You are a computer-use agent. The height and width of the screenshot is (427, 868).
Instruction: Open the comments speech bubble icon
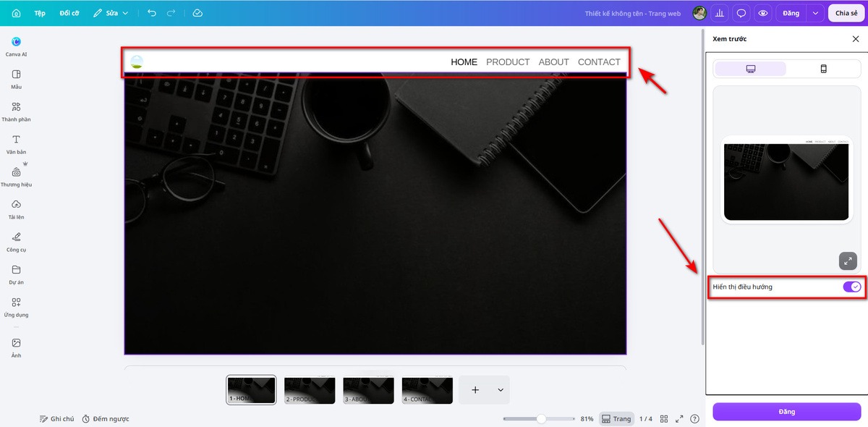click(741, 13)
